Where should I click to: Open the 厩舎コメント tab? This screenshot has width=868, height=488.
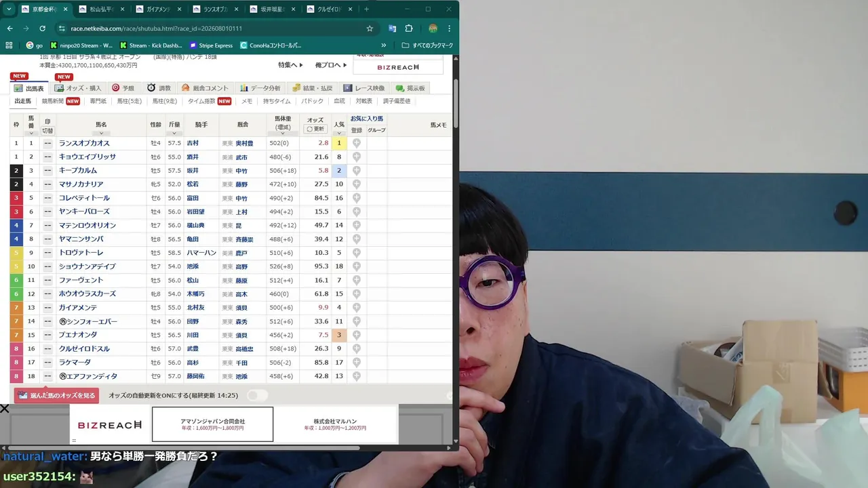pyautogui.click(x=205, y=88)
